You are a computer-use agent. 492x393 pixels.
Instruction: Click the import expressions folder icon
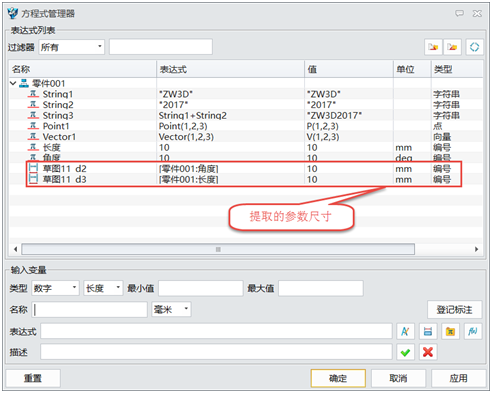click(433, 47)
